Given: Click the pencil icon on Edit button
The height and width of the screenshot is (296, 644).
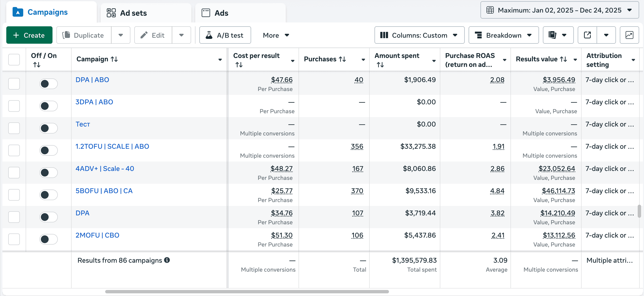Looking at the screenshot, I should [x=144, y=35].
